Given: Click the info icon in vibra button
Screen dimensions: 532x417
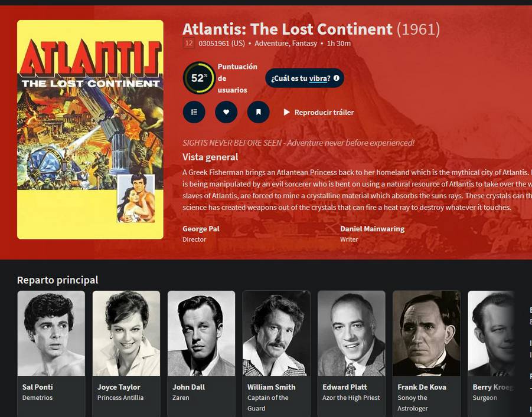Looking at the screenshot, I should tap(336, 78).
